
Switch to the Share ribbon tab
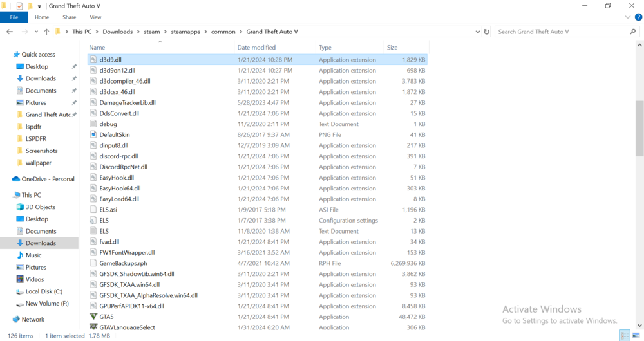point(70,17)
